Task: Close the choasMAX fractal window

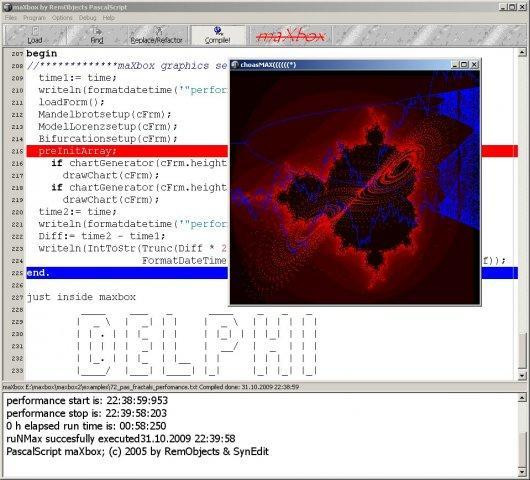Action: tap(474, 64)
